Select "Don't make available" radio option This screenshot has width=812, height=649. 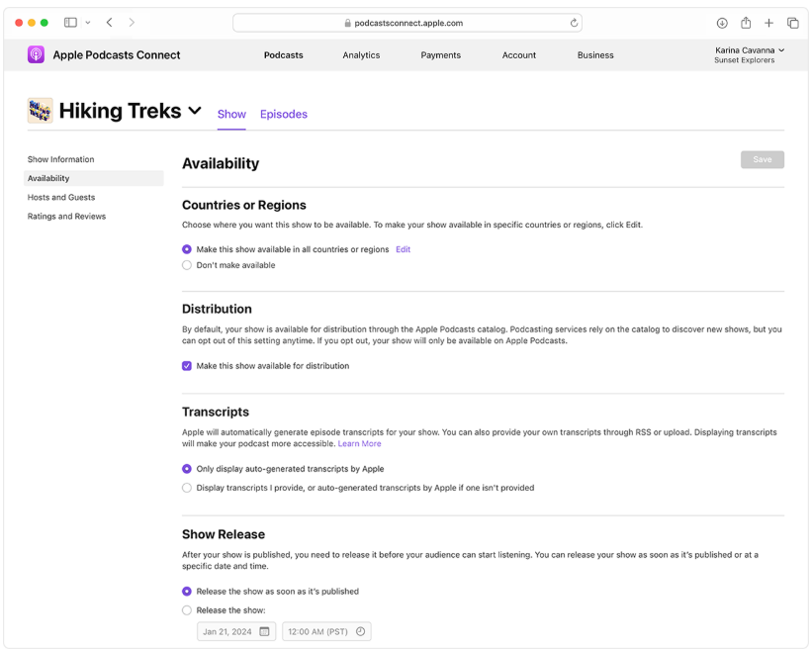pyautogui.click(x=187, y=265)
